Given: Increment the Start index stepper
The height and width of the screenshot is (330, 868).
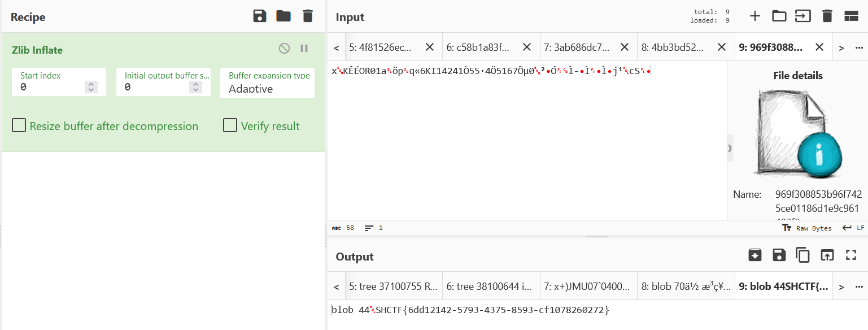Looking at the screenshot, I should (91, 84).
